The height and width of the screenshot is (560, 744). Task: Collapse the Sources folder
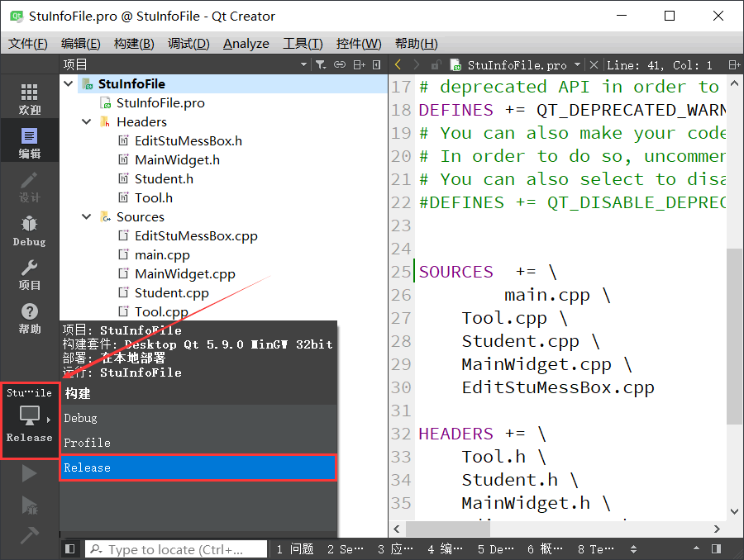click(86, 216)
